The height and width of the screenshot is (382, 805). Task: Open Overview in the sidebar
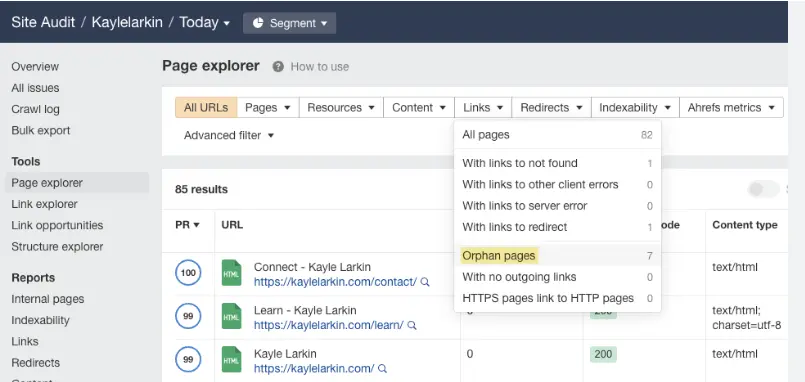coord(35,67)
